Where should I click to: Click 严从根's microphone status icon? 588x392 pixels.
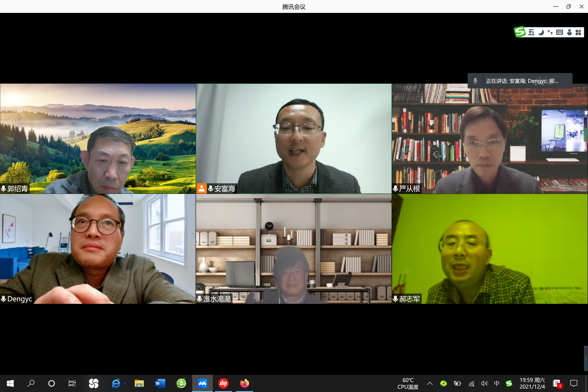(395, 188)
